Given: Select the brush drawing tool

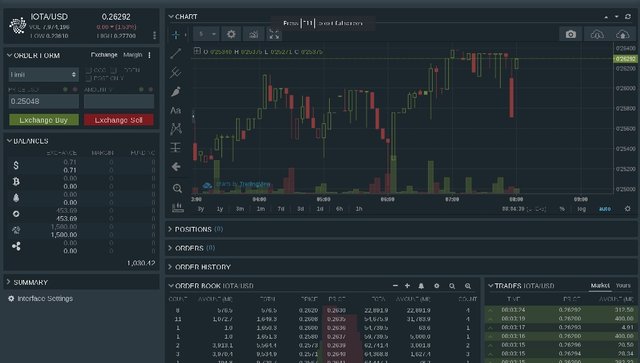Looking at the screenshot, I should pyautogui.click(x=176, y=91).
